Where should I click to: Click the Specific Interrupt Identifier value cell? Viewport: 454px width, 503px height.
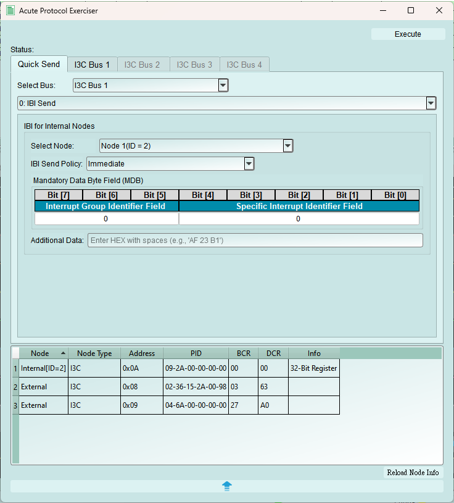coord(299,219)
